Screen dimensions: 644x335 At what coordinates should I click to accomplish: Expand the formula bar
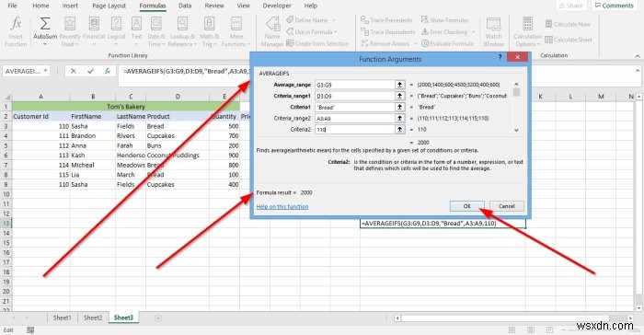(638, 71)
